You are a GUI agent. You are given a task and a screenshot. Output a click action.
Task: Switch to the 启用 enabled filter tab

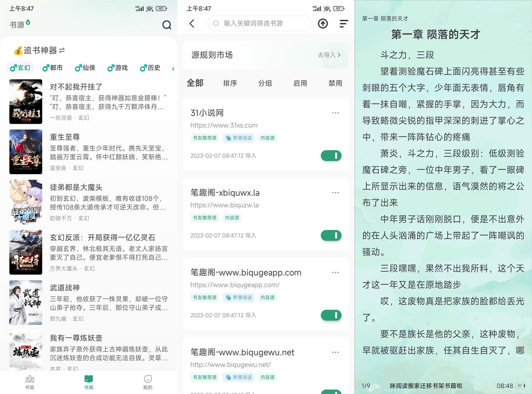pos(300,83)
